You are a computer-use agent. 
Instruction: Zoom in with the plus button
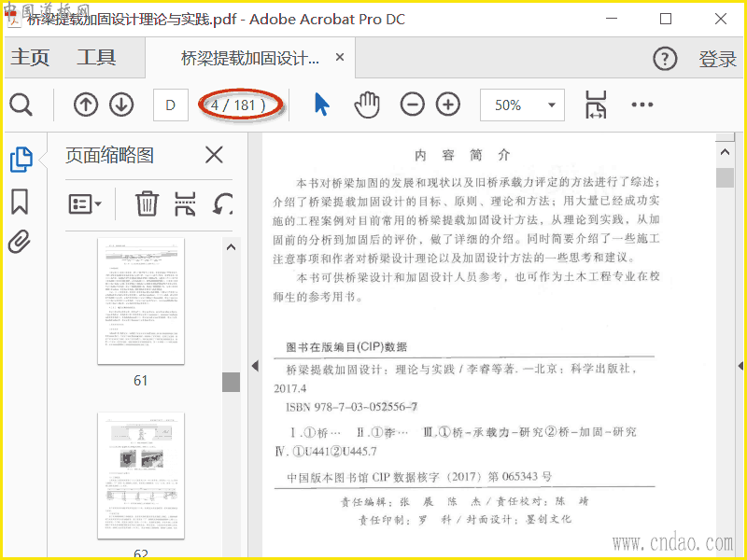point(448,105)
